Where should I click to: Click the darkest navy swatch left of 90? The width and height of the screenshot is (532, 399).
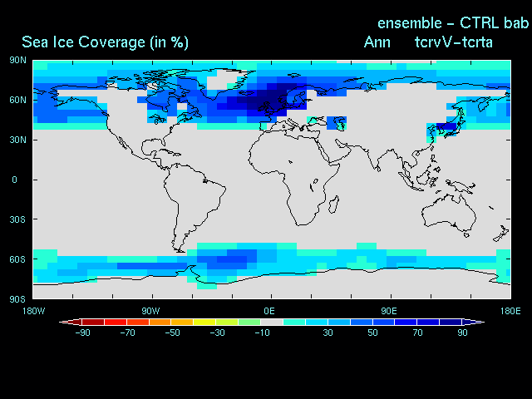[451, 322]
